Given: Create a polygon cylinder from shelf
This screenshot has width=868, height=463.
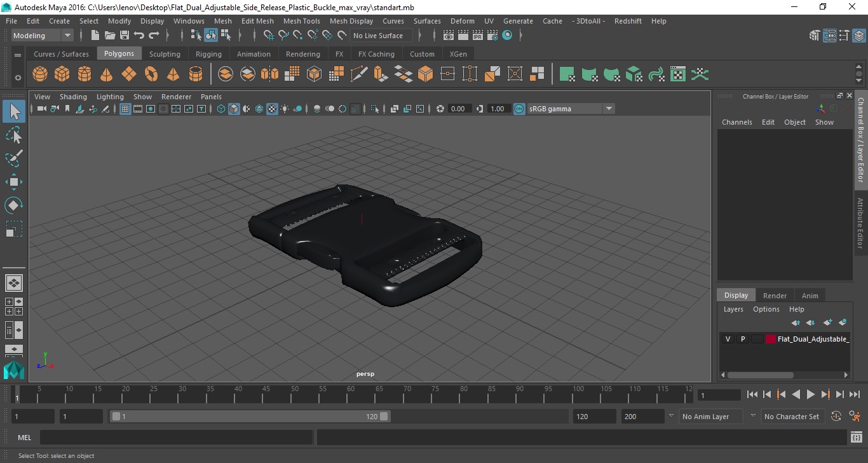Looking at the screenshot, I should (85, 74).
